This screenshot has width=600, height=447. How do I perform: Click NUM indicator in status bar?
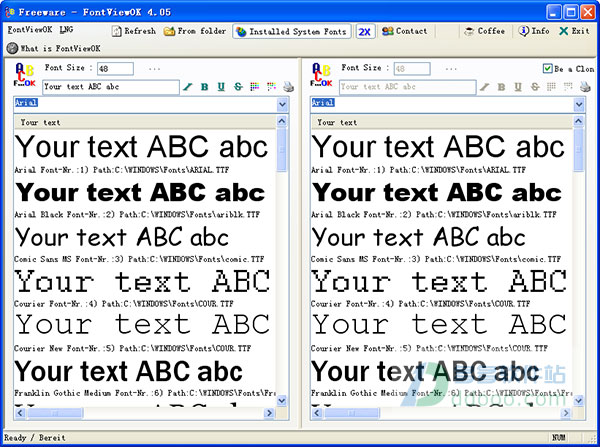click(x=559, y=437)
